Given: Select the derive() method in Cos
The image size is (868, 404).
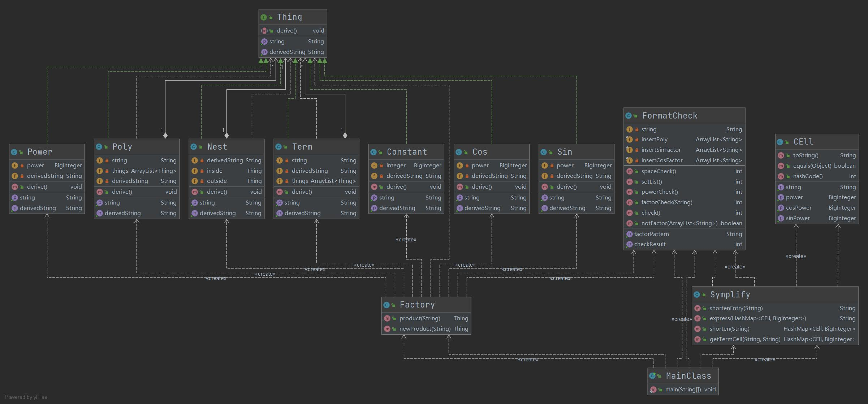Looking at the screenshot, I should coord(481,187).
